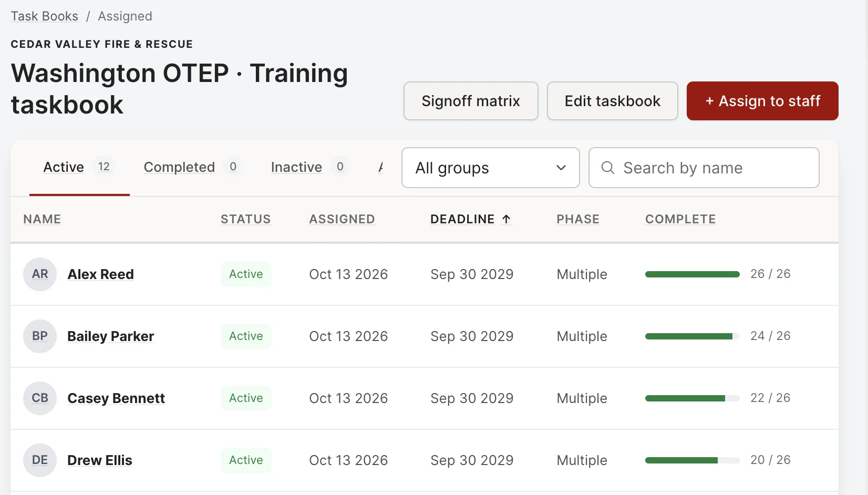The width and height of the screenshot is (868, 495).
Task: Click the deadline sort arrow icon
Action: [506, 219]
